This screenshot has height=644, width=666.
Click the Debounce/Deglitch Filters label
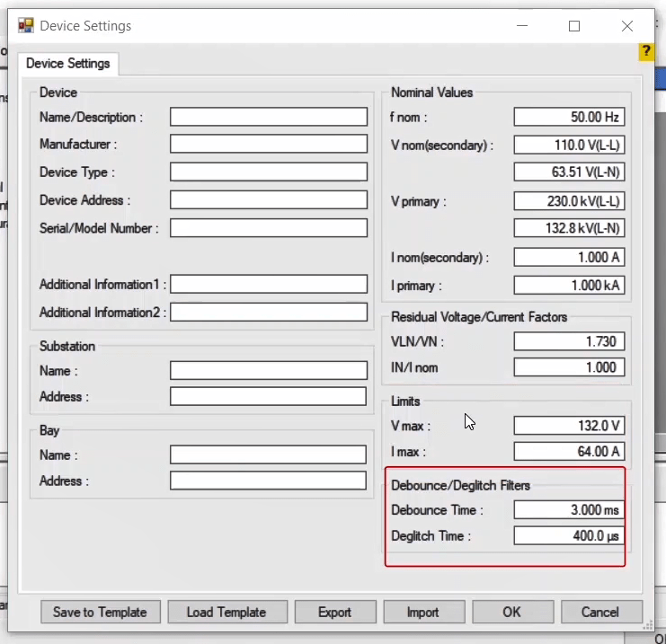pyautogui.click(x=460, y=485)
